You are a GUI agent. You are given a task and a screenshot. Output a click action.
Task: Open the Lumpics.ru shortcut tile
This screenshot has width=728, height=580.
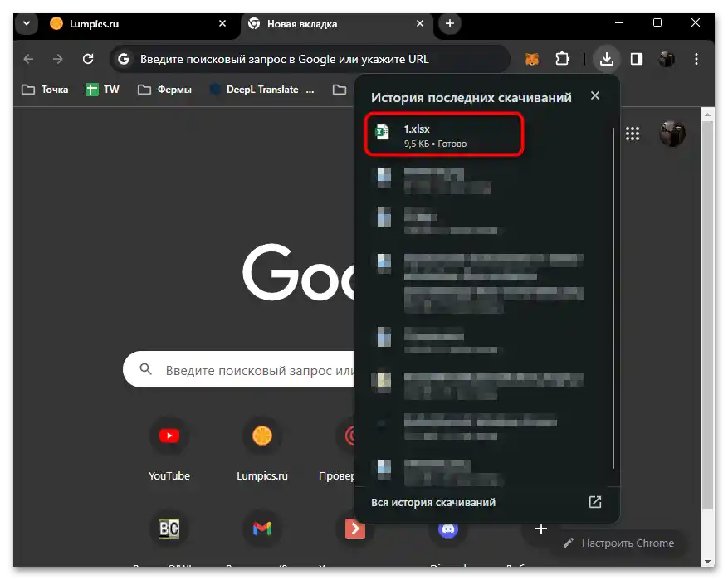pyautogui.click(x=262, y=449)
